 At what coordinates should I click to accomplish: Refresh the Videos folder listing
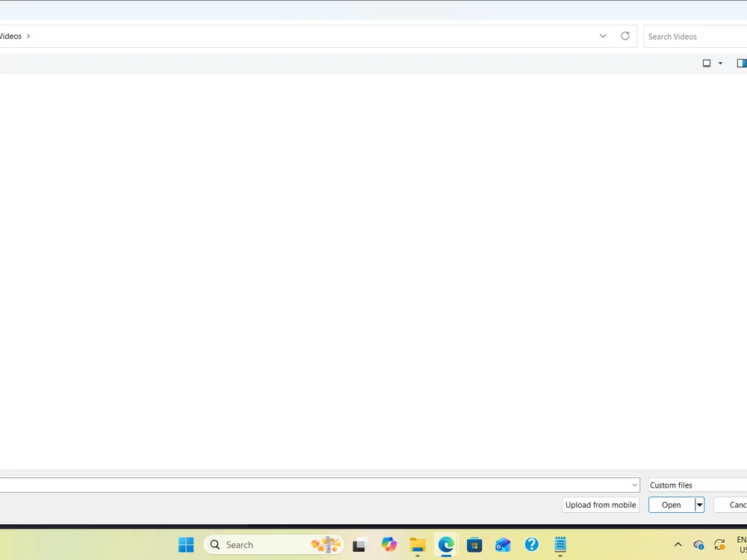pyautogui.click(x=625, y=36)
